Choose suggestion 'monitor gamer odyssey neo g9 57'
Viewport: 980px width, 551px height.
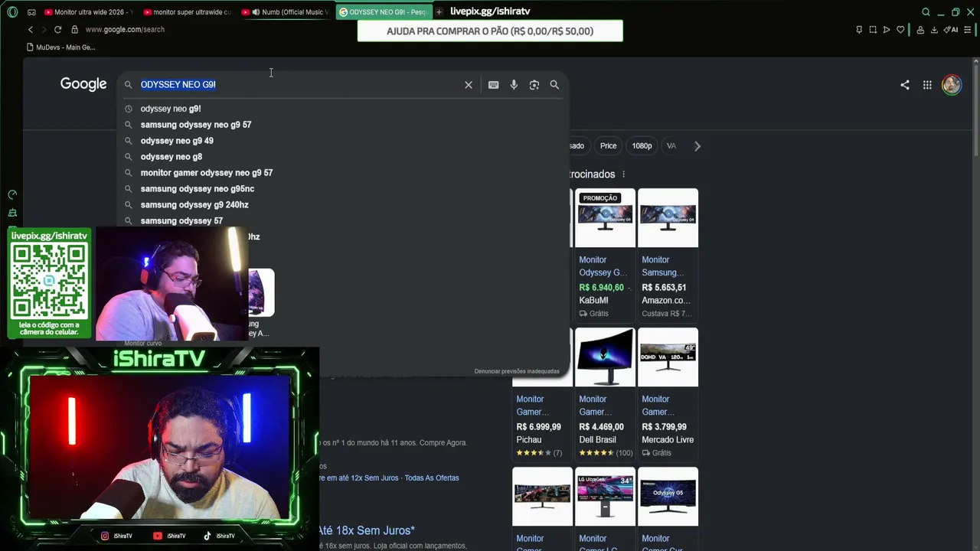tap(343, 173)
